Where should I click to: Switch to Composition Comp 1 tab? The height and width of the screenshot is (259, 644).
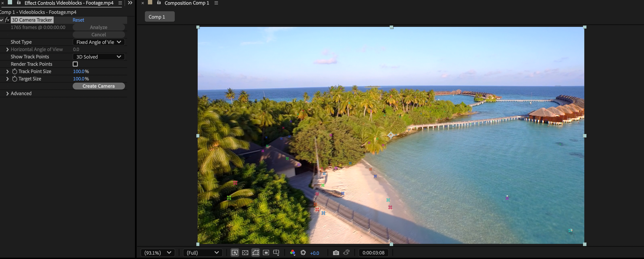tap(187, 3)
